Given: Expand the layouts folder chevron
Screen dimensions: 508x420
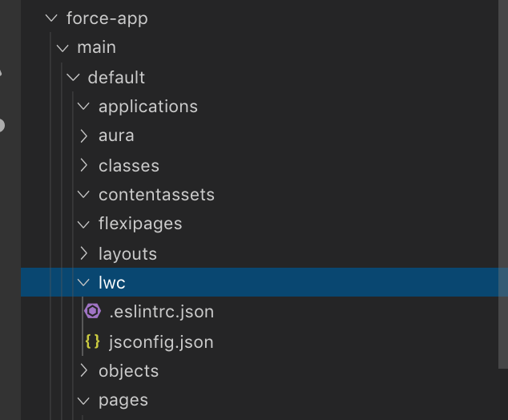Looking at the screenshot, I should 84,253.
